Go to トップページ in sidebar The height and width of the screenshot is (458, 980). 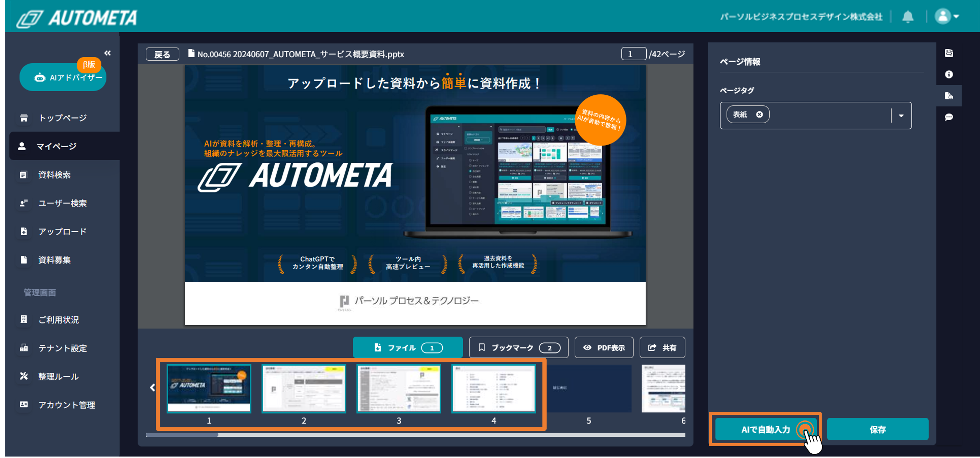tap(62, 118)
